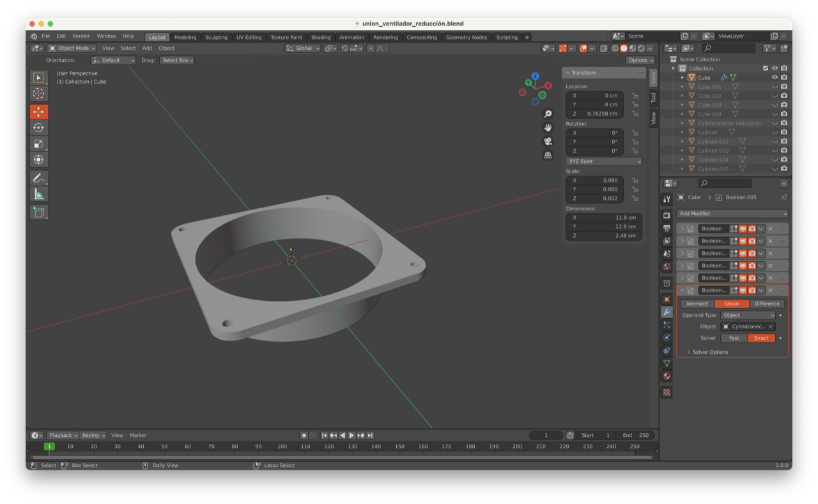Click the pan view hand icon
The width and height of the screenshot is (818, 504).
click(x=548, y=128)
